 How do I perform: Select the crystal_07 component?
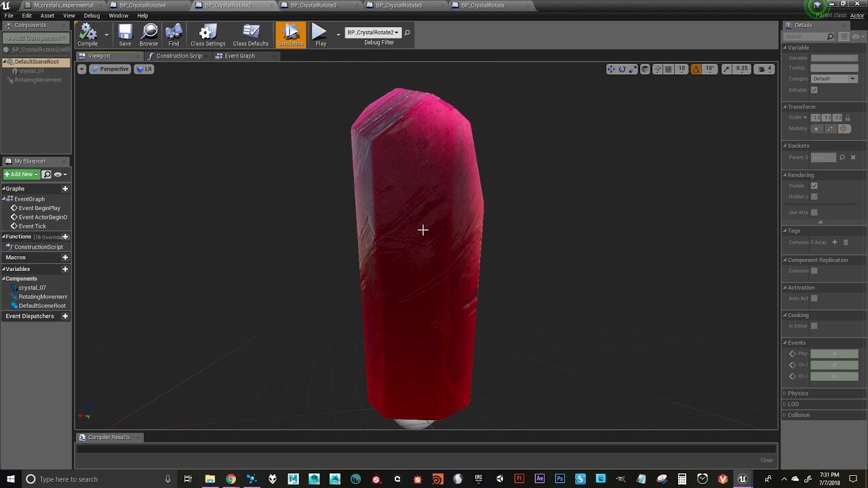32,70
